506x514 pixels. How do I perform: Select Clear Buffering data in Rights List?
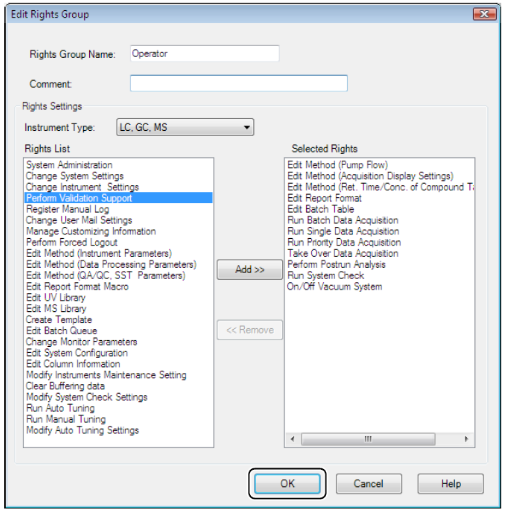tap(65, 386)
